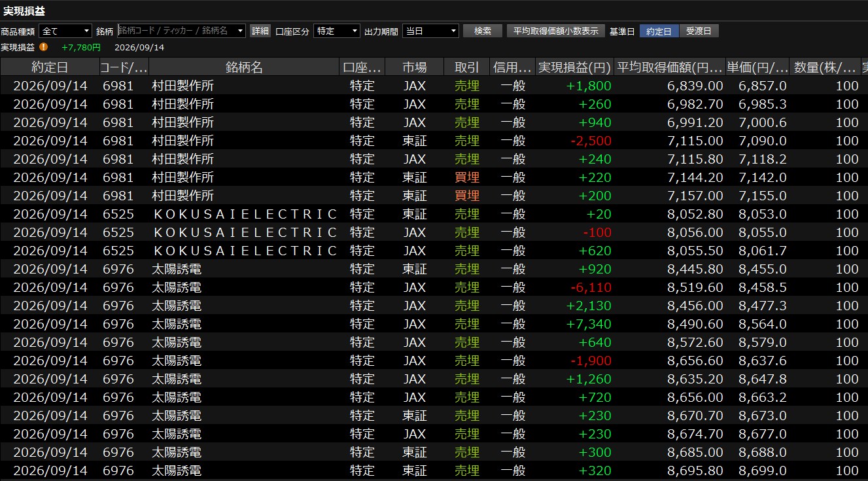This screenshot has height=481, width=868.
Task: Open the 出力期間 dropdown set to 当日
Action: coord(430,31)
